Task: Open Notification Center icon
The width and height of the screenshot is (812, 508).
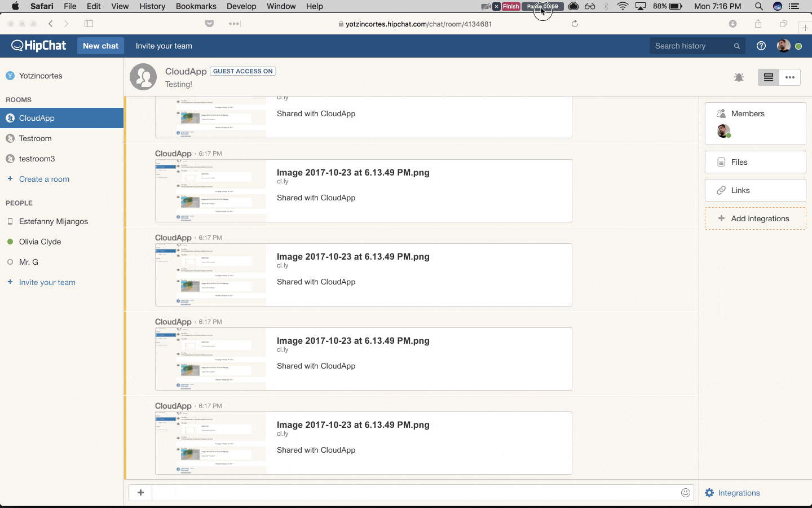Action: pyautogui.click(x=794, y=6)
